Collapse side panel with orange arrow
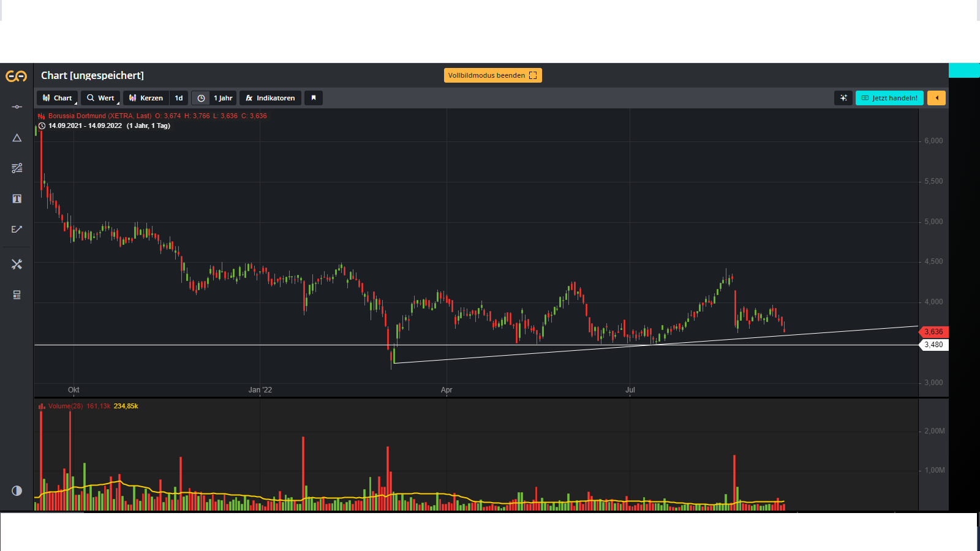The height and width of the screenshot is (551, 980). tap(937, 98)
